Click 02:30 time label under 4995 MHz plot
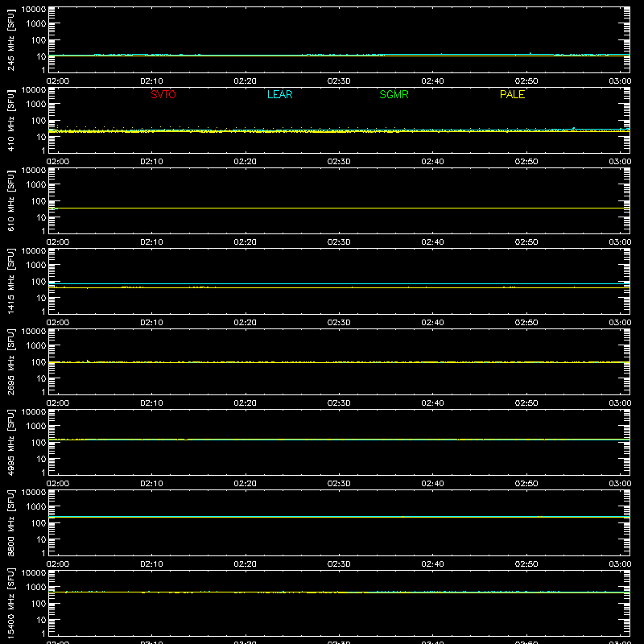Screen dimensions: 644x644 click(x=339, y=484)
